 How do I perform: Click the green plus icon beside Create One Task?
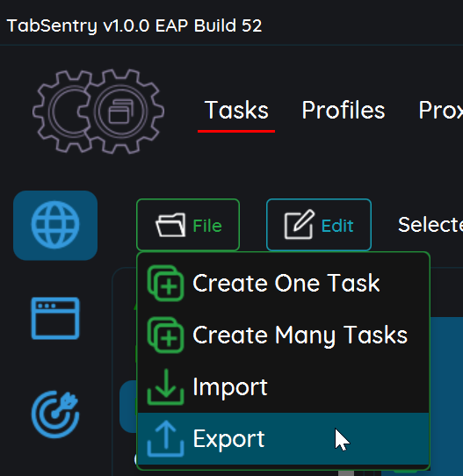[x=165, y=284]
